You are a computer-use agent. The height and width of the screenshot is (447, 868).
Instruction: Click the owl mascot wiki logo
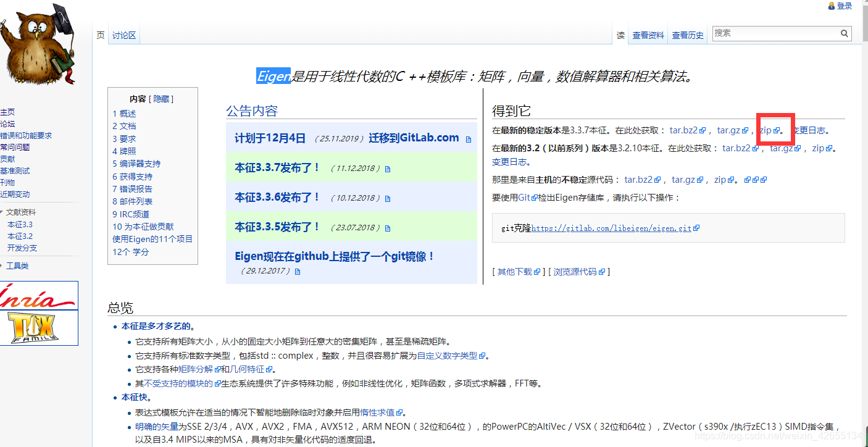38,44
